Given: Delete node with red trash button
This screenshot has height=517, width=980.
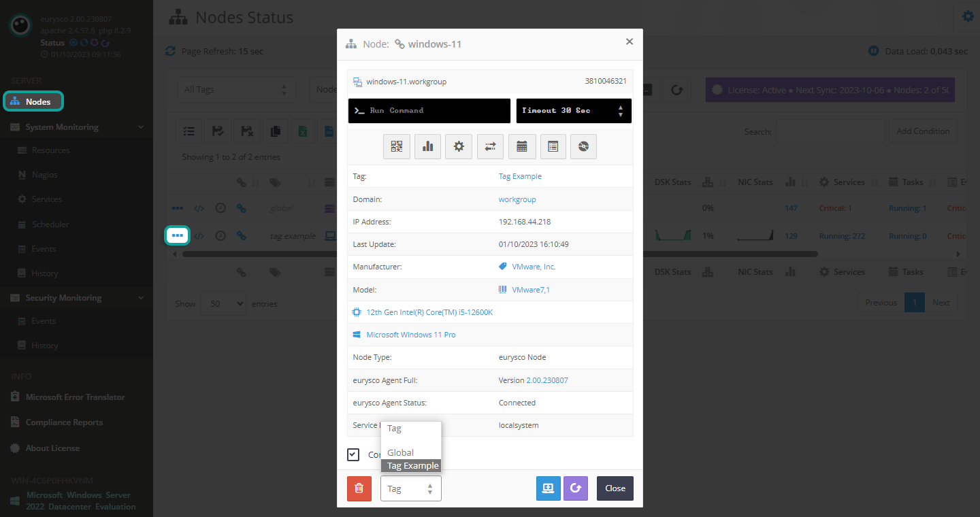Looking at the screenshot, I should pyautogui.click(x=359, y=488).
